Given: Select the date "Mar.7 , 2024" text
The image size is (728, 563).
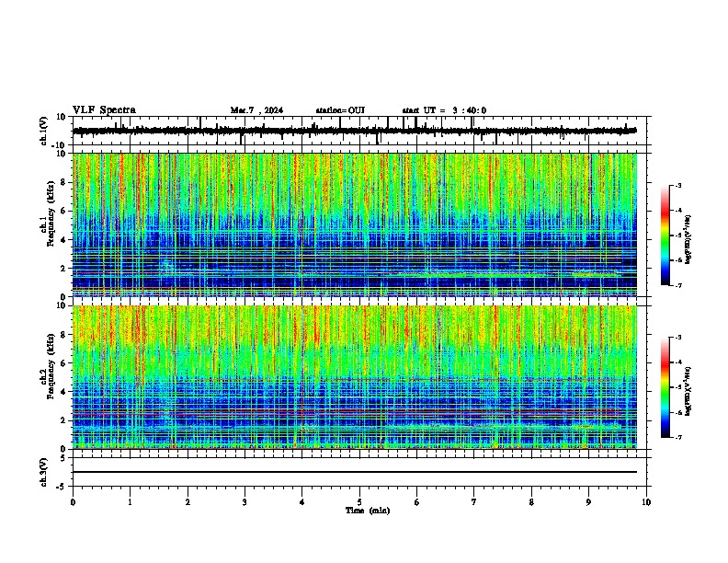Looking at the screenshot, I should [256, 110].
